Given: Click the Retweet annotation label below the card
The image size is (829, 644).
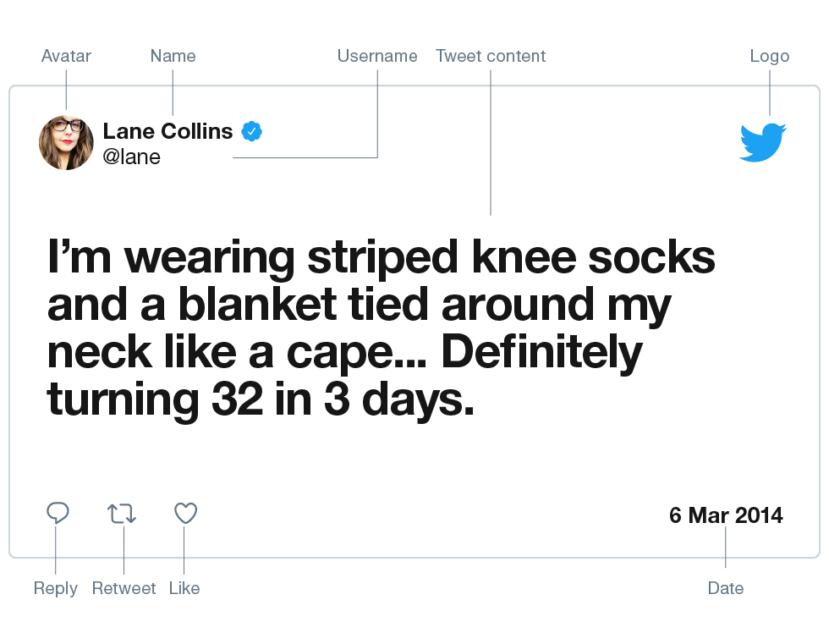Looking at the screenshot, I should point(124,588).
